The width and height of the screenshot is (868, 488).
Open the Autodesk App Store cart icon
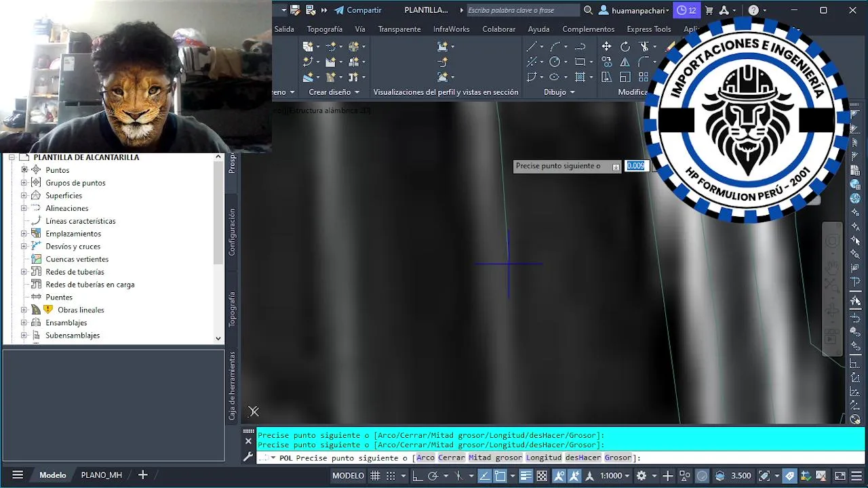click(709, 10)
